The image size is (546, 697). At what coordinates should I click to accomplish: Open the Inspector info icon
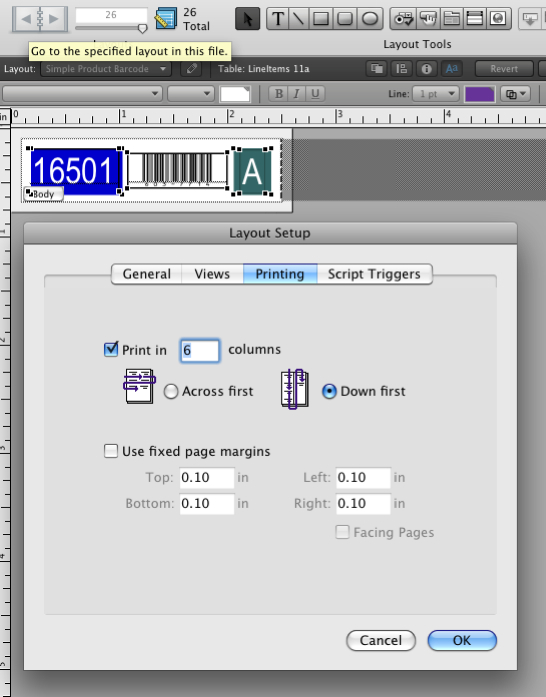[x=426, y=69]
